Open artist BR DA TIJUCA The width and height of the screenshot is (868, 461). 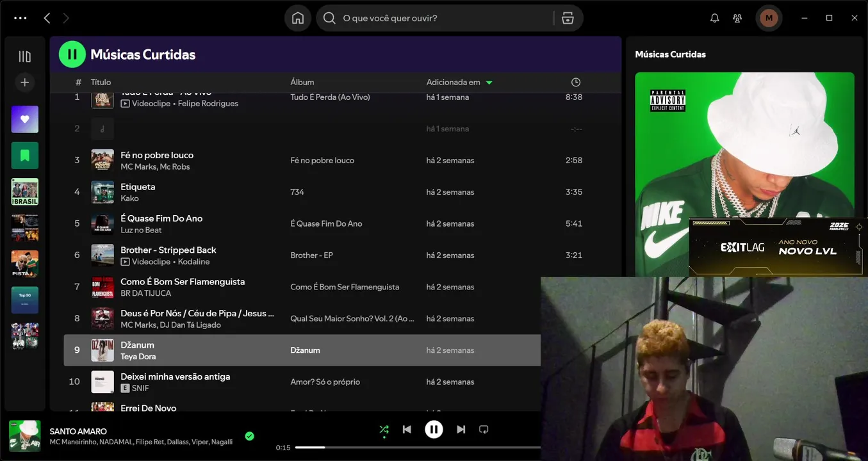pos(146,293)
